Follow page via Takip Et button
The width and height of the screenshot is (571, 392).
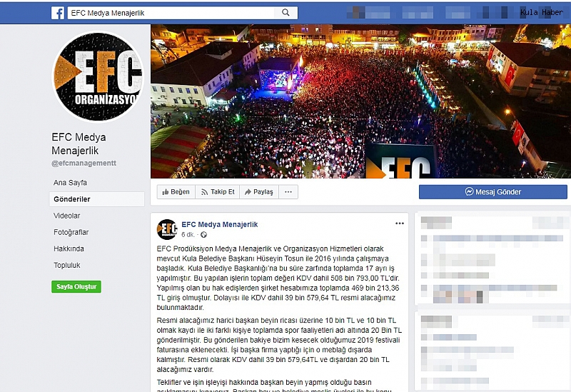pyautogui.click(x=218, y=192)
